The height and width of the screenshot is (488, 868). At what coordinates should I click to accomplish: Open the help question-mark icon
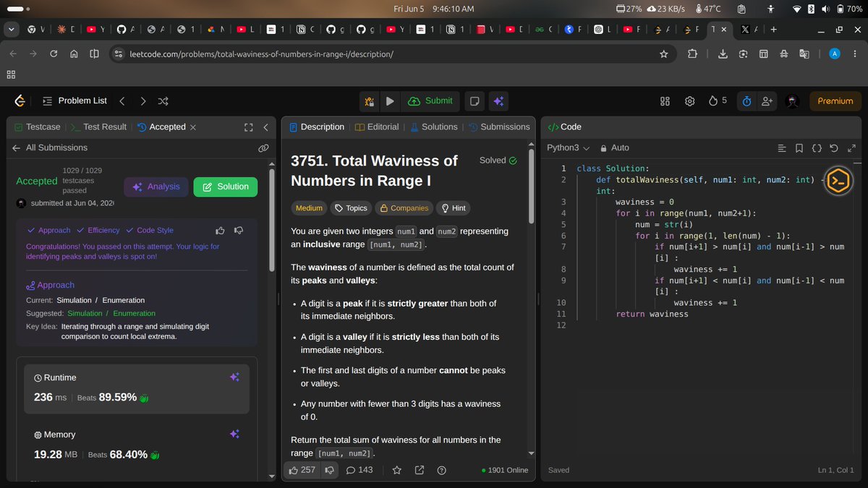tap(442, 470)
